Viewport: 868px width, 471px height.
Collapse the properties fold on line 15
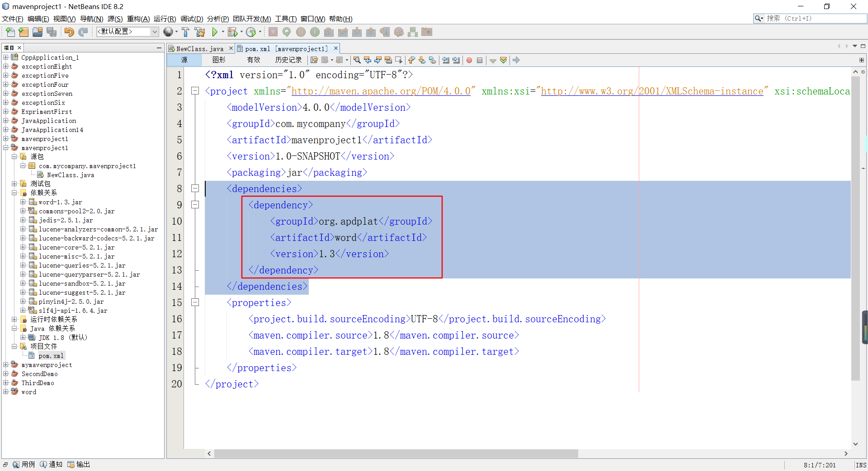tap(195, 302)
